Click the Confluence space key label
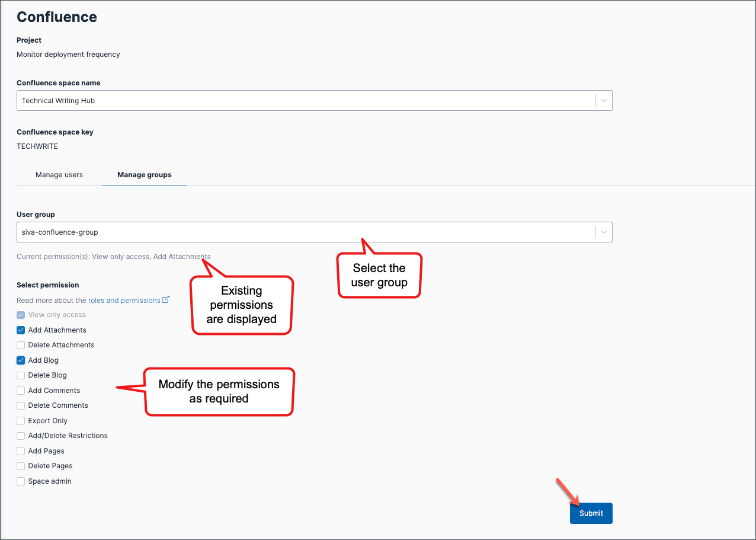The image size is (756, 540). click(x=55, y=132)
